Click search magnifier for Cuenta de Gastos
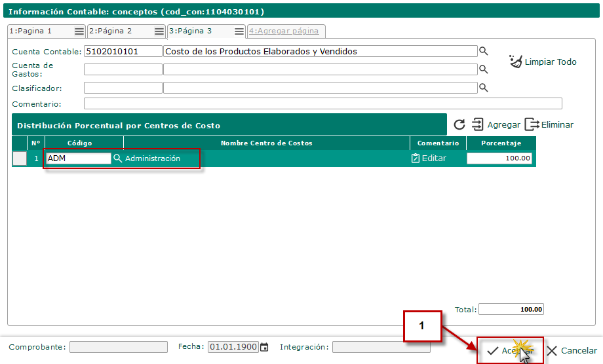603x364 pixels. click(484, 69)
